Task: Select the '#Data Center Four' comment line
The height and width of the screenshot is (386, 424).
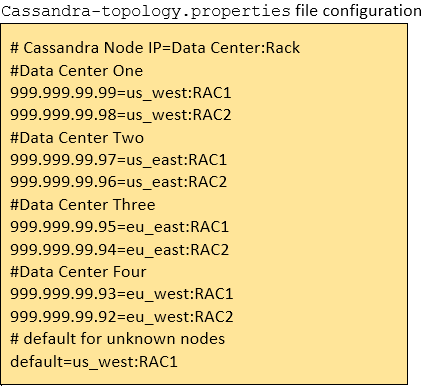Action: click(x=78, y=272)
